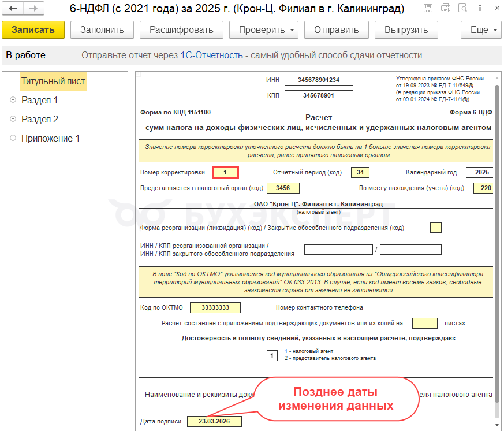Expand Раздел 1 tree node
The width and height of the screenshot is (504, 431).
(13, 100)
